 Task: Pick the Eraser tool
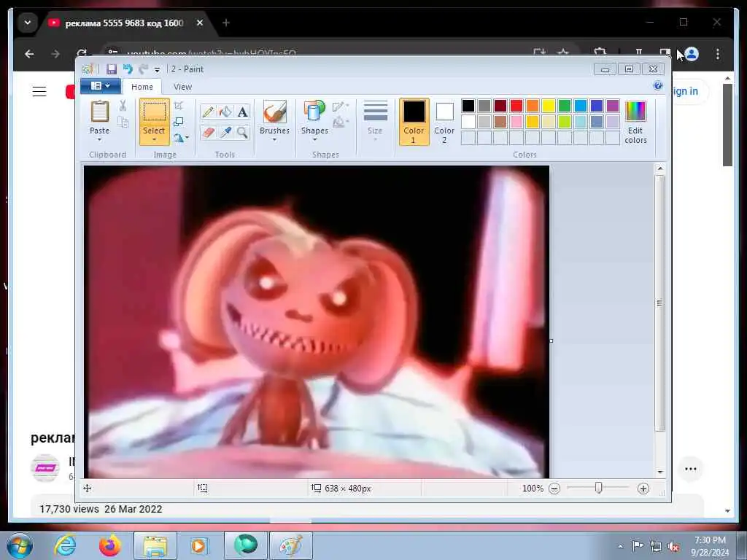click(x=208, y=132)
